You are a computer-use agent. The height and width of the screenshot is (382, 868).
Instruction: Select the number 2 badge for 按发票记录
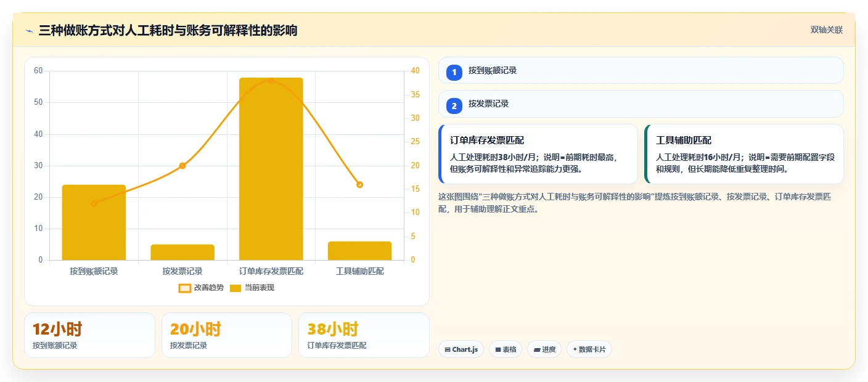click(x=454, y=106)
